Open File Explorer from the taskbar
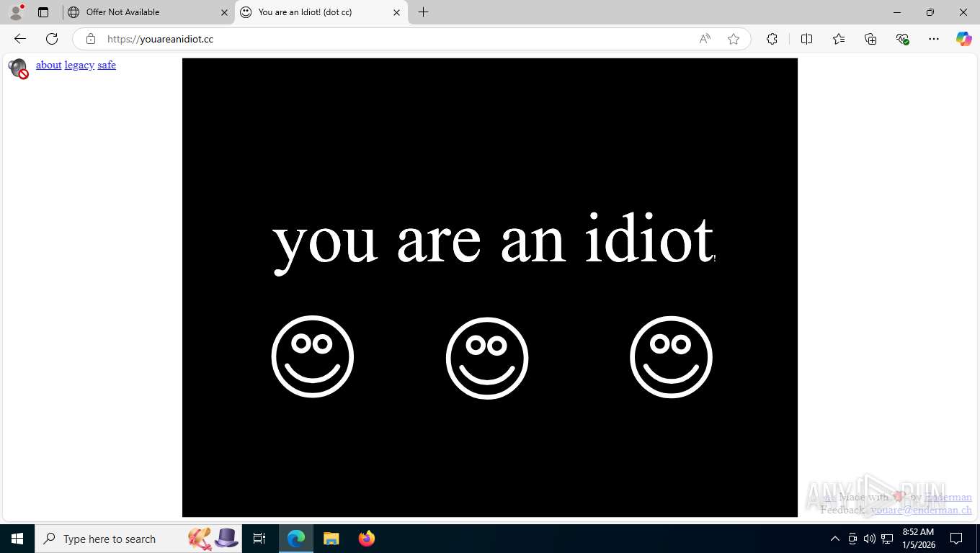This screenshot has width=980, height=553. [x=331, y=539]
